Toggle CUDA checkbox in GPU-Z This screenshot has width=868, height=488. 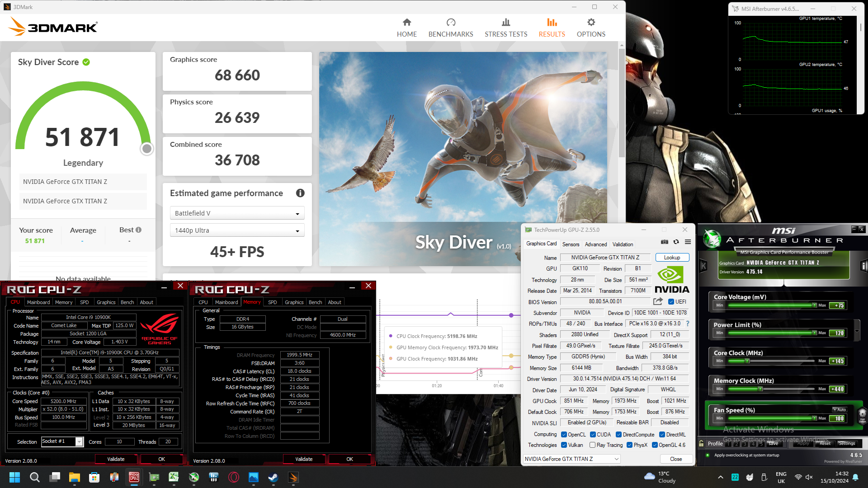click(x=593, y=435)
